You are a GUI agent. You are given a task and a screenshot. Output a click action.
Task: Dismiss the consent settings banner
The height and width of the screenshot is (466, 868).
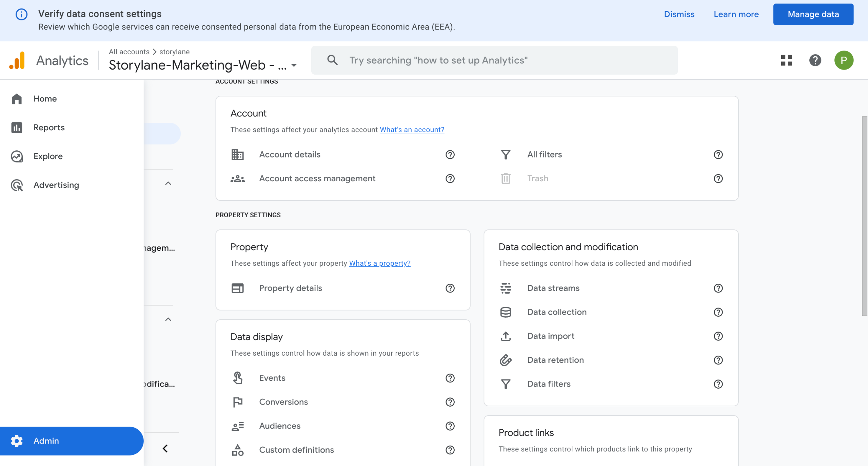click(679, 14)
